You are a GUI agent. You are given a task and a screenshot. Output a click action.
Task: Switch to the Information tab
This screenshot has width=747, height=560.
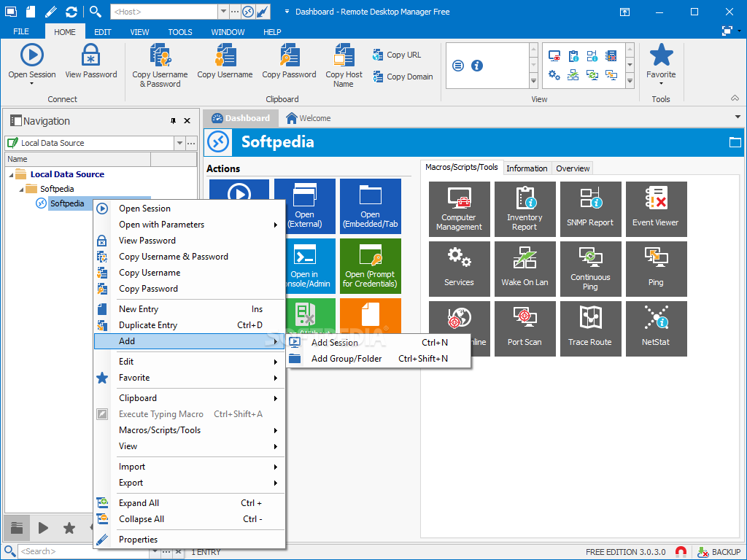[x=527, y=168]
